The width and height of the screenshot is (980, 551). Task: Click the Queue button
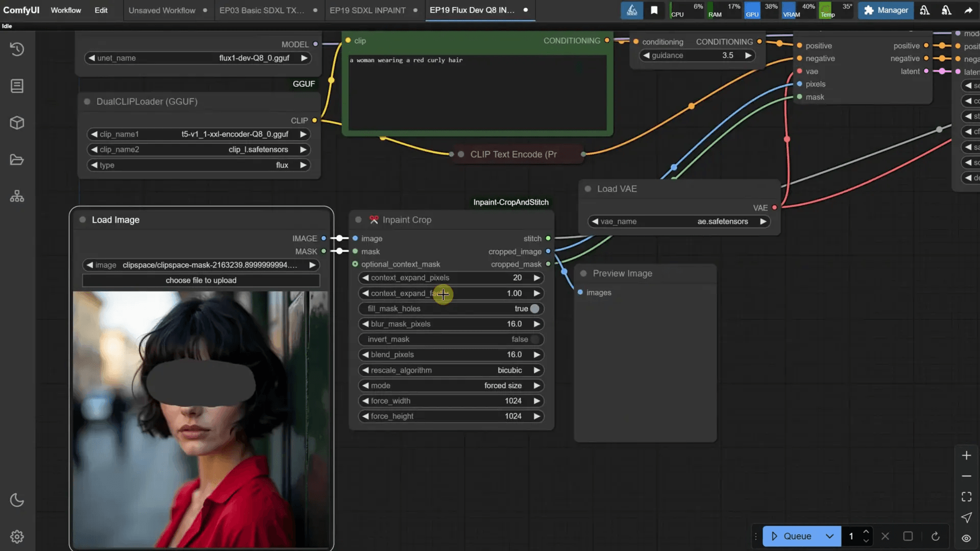tap(792, 536)
